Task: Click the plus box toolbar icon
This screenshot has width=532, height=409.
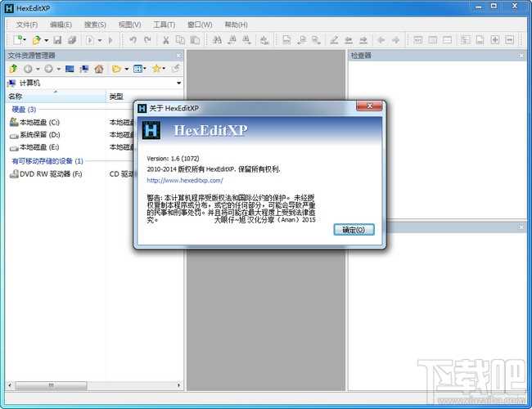Action: (495, 40)
